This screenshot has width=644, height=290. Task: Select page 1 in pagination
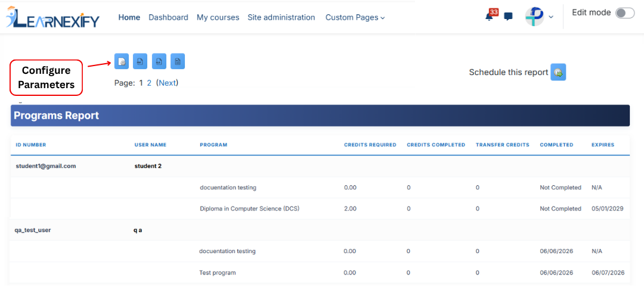141,83
